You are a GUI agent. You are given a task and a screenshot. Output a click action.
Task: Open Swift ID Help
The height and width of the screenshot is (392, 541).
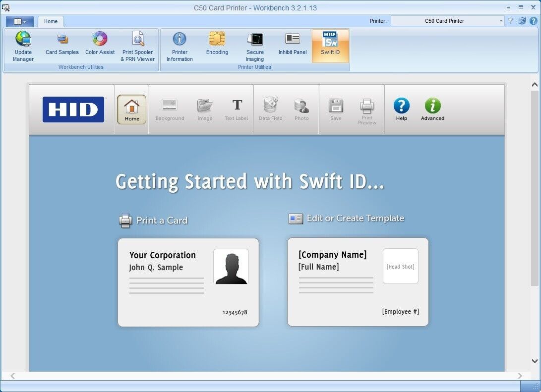(x=402, y=110)
